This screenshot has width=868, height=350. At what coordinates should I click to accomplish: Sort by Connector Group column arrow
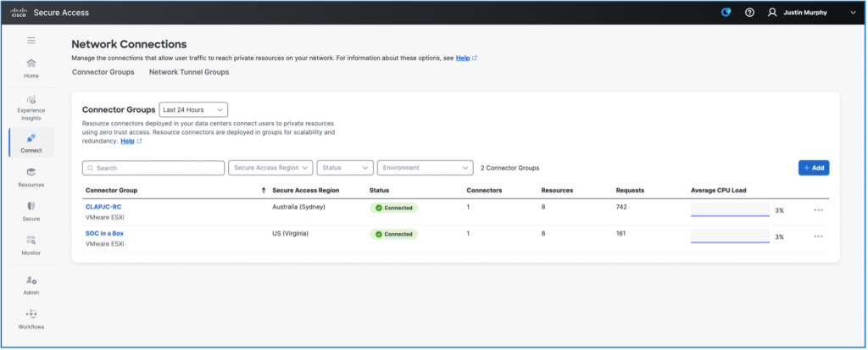pyautogui.click(x=264, y=191)
